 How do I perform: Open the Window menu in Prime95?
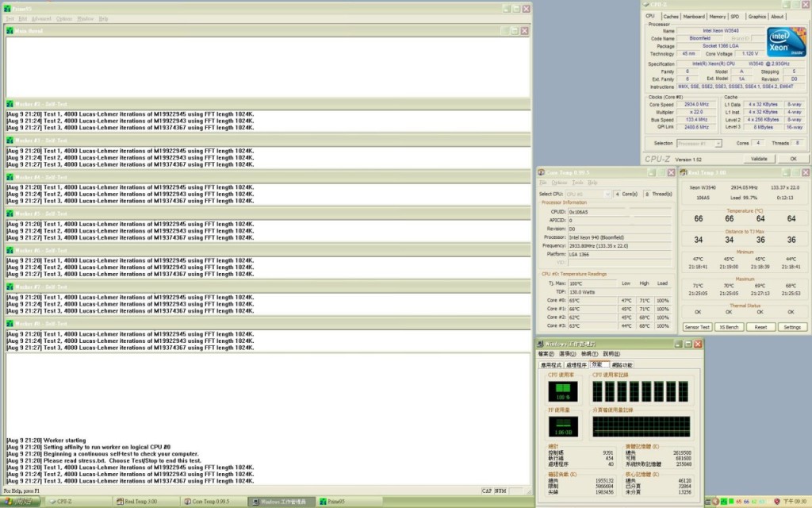point(86,19)
